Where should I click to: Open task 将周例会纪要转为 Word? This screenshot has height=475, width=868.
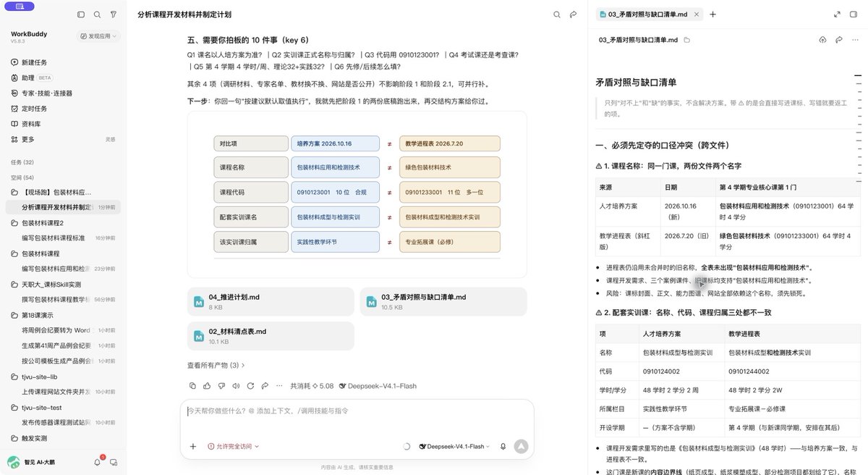(x=63, y=330)
